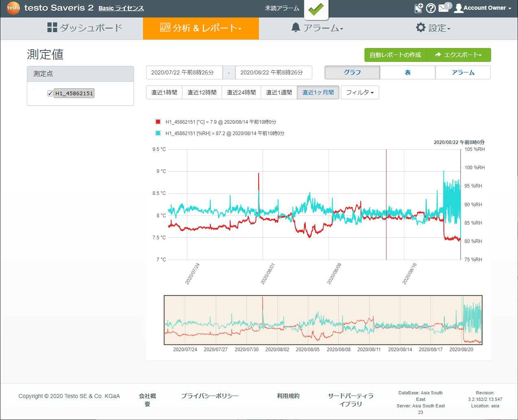Click the dashboard grid icon
This screenshot has width=518, height=420.
[52, 28]
